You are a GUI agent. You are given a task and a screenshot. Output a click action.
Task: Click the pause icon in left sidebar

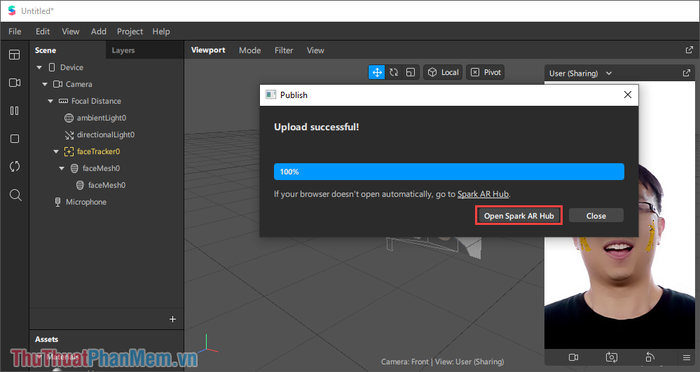tap(15, 111)
